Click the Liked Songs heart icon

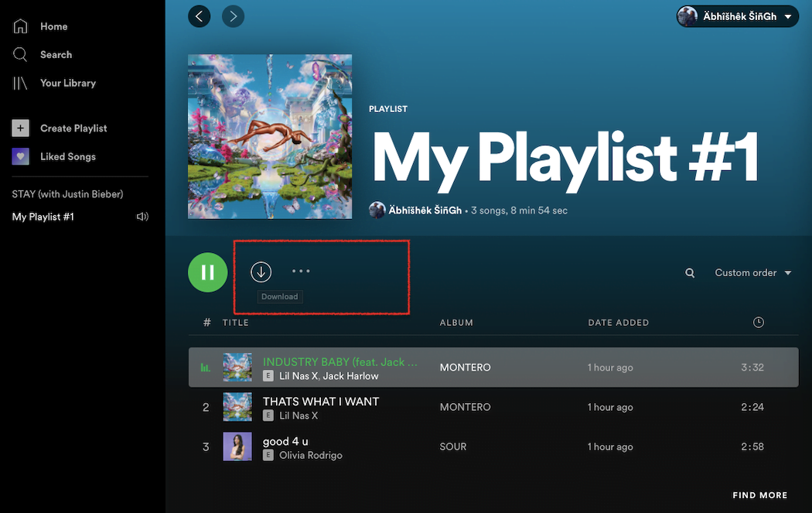click(x=21, y=156)
